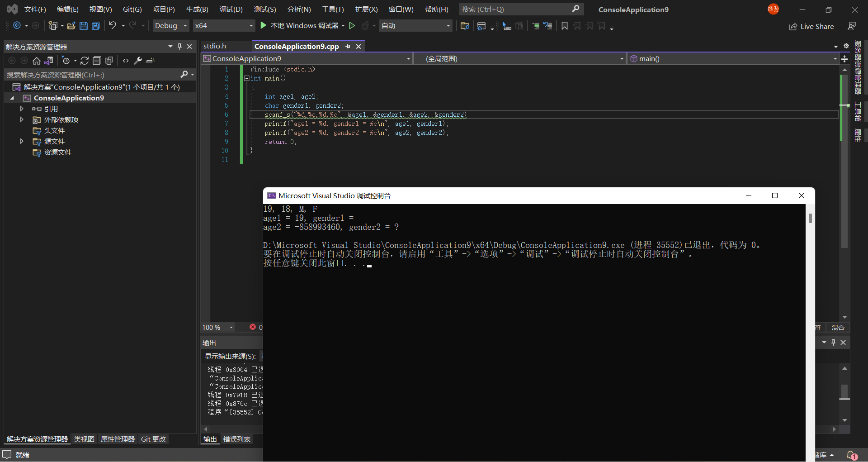The width and height of the screenshot is (868, 462).
Task: Open the 调试(D) menu
Action: tap(231, 10)
